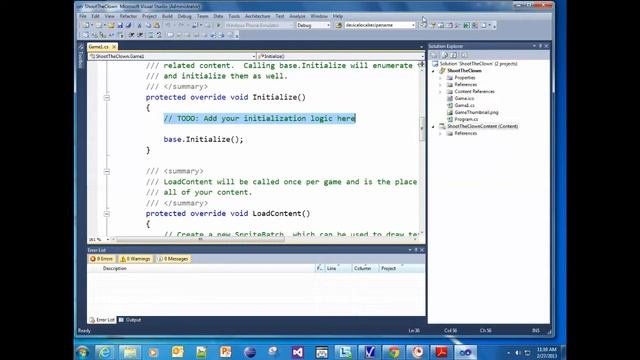Select Game.ico in Solution Explorer

click(464, 98)
